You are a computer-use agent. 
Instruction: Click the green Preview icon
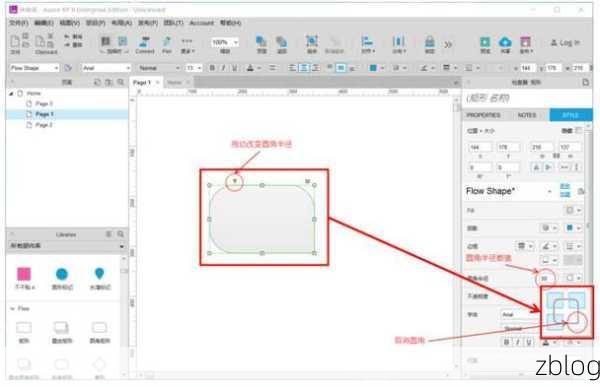pos(485,44)
